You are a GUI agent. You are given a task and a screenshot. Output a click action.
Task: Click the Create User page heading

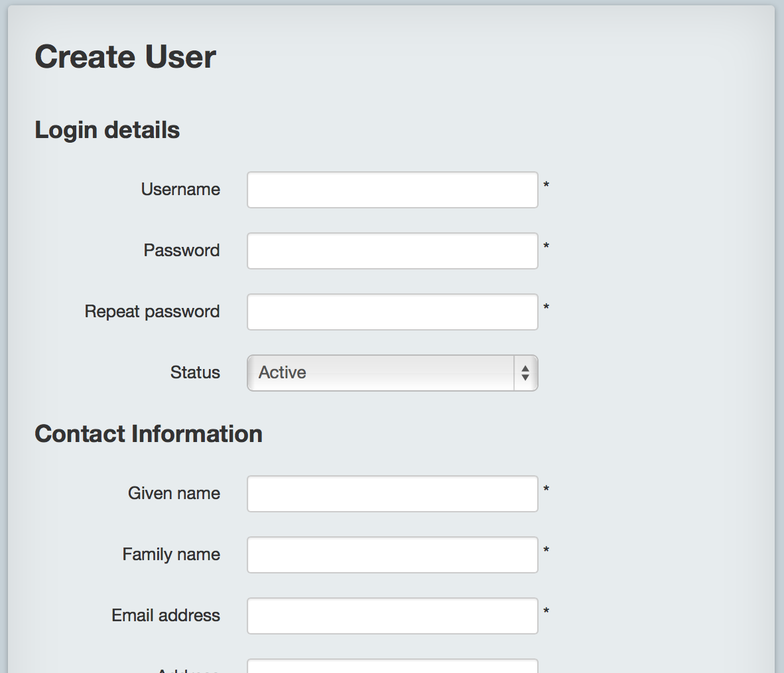125,56
